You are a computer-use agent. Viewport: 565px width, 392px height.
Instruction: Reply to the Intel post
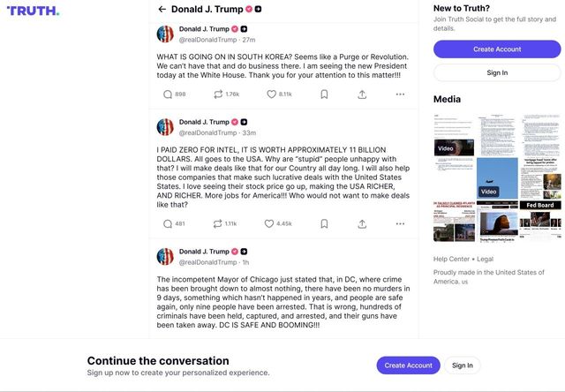point(168,223)
